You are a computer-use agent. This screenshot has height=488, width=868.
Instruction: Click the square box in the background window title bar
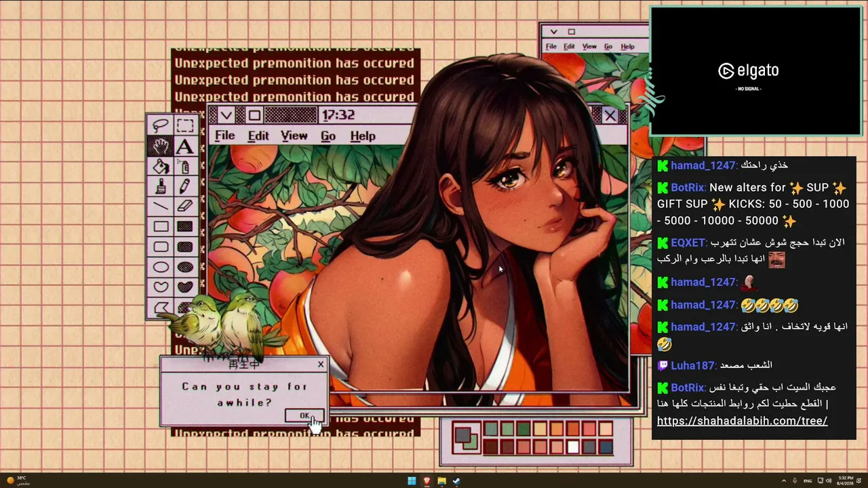click(571, 31)
